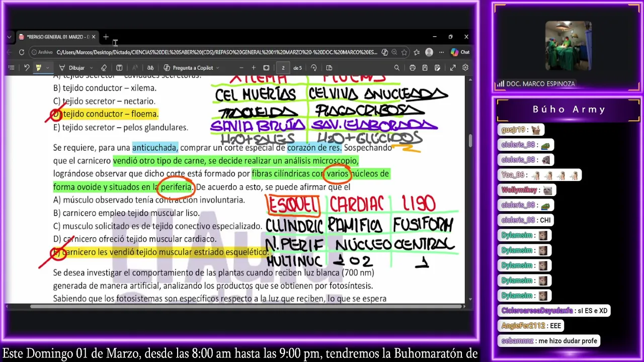Enter PDF fullscreen mode
The height and width of the screenshot is (362, 644).
click(453, 68)
